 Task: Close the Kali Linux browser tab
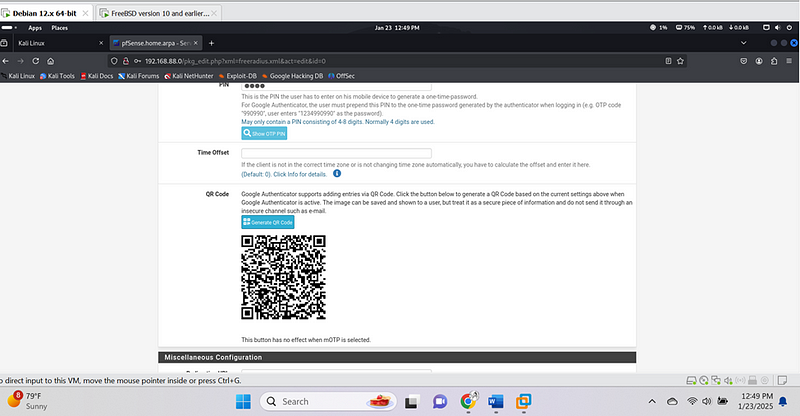coord(101,43)
